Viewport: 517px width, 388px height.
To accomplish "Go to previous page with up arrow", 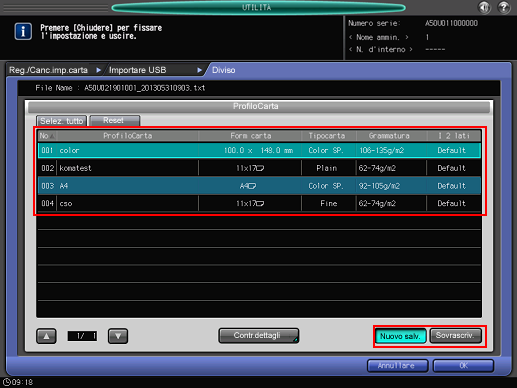I will (x=46, y=336).
